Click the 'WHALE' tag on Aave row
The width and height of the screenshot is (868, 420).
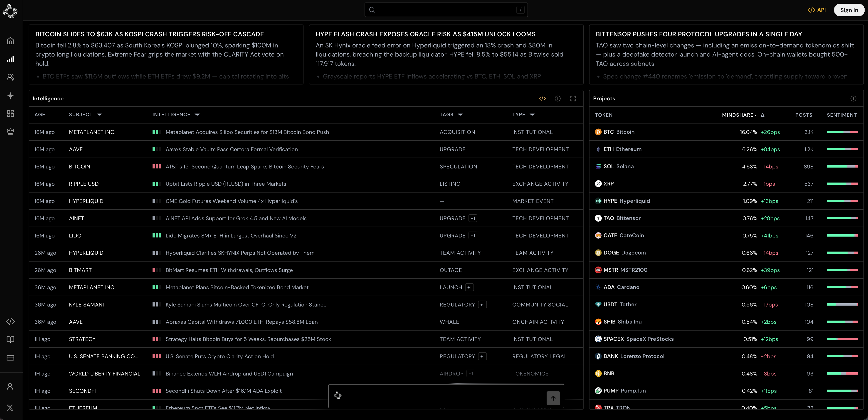pos(449,322)
